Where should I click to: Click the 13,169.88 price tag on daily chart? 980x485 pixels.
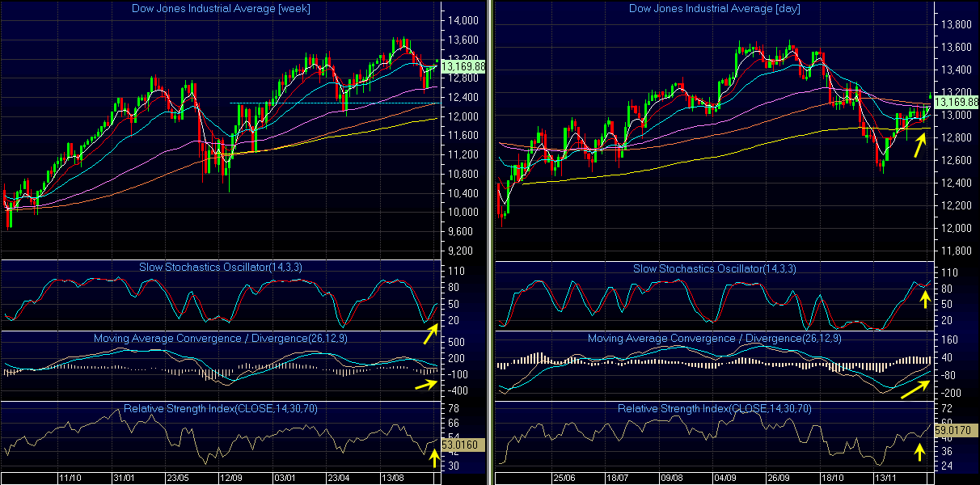pyautogui.click(x=956, y=103)
